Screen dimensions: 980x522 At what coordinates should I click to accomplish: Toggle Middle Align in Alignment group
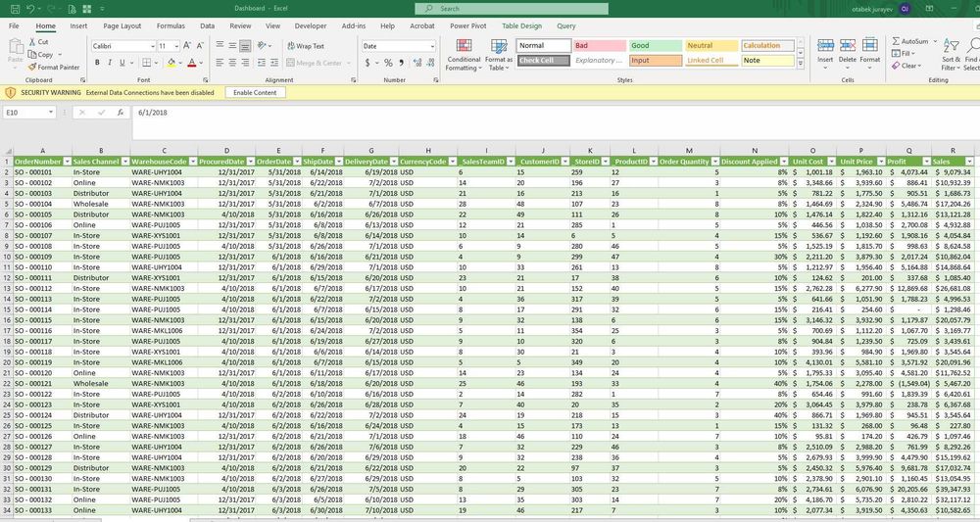(232, 46)
